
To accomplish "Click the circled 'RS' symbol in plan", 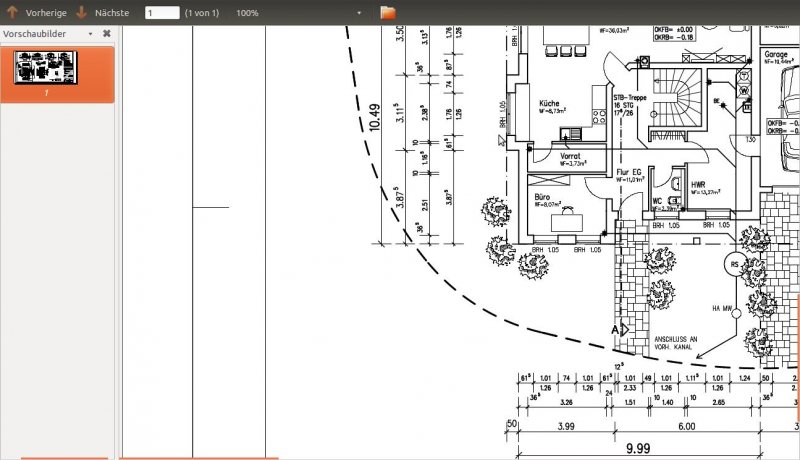I will tap(735, 265).
